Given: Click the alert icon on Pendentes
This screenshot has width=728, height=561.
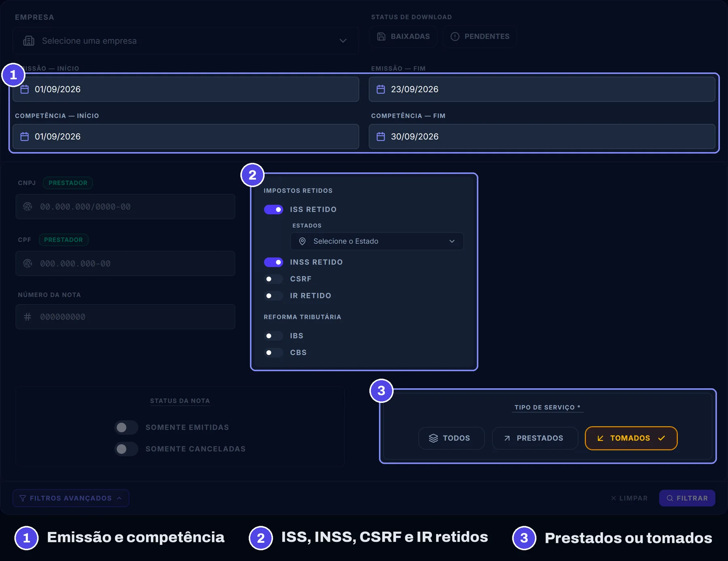Looking at the screenshot, I should click(x=455, y=36).
